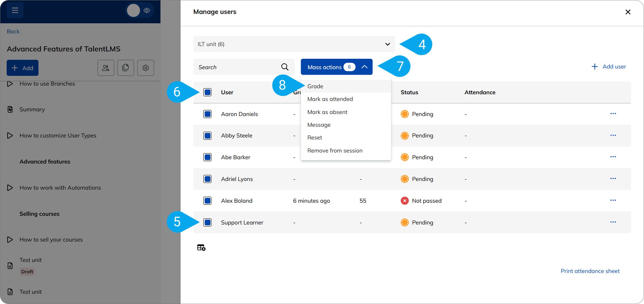Click the Back link
Screen dimensions: 644x304
click(x=13, y=31)
